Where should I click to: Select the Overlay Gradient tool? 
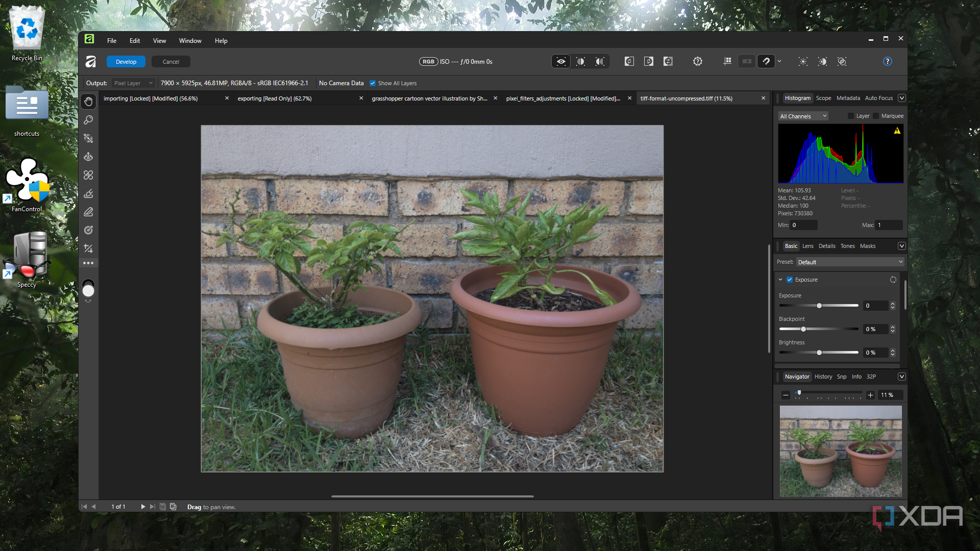pos(88,230)
